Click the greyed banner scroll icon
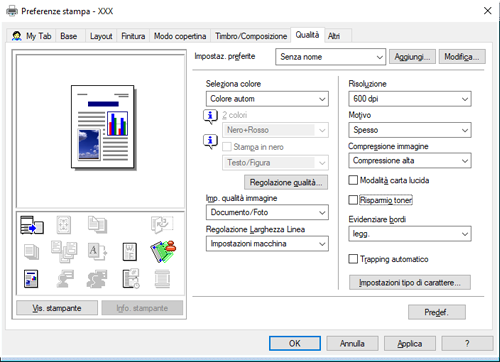Screen dimensions: 500x362 pos(162,279)
